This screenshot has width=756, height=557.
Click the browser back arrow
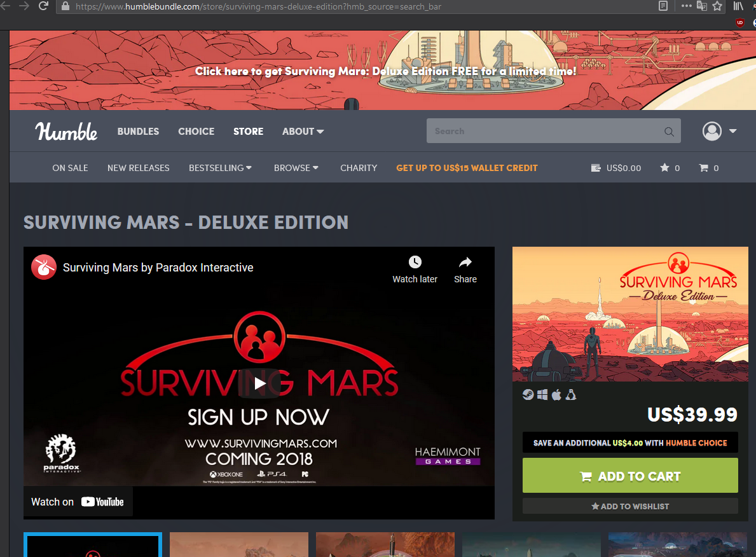pyautogui.click(x=5, y=6)
